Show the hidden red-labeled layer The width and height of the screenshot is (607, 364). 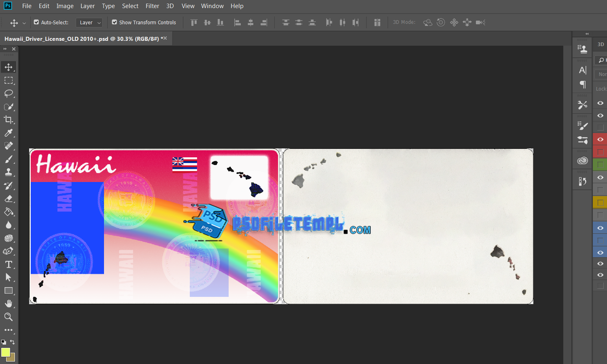(600, 152)
